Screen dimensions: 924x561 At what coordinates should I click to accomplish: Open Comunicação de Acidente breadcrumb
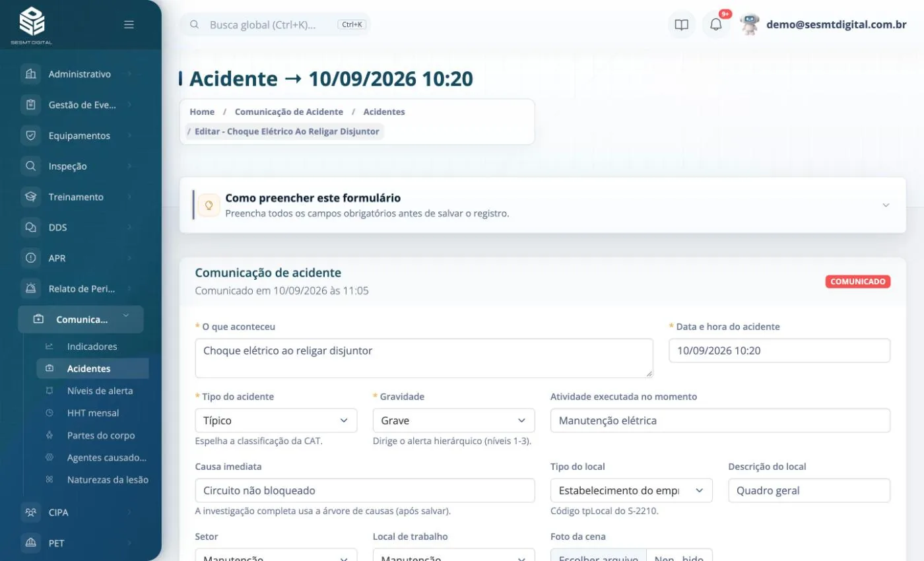coord(289,112)
